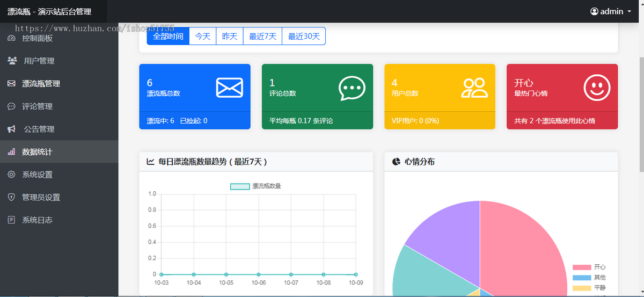Image resolution: width=644 pixels, height=297 pixels.
Task: Select the 最近7天 time filter
Action: click(262, 37)
